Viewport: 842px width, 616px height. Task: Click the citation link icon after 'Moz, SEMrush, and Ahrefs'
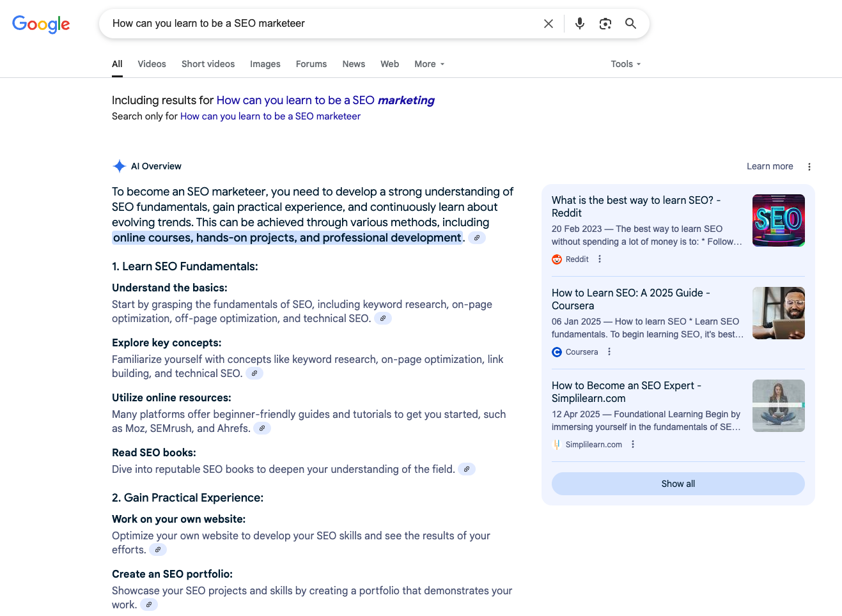261,428
